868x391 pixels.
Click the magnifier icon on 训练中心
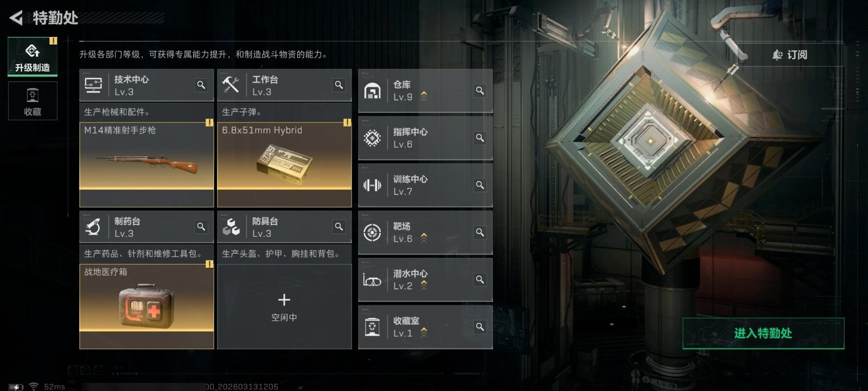point(480,185)
